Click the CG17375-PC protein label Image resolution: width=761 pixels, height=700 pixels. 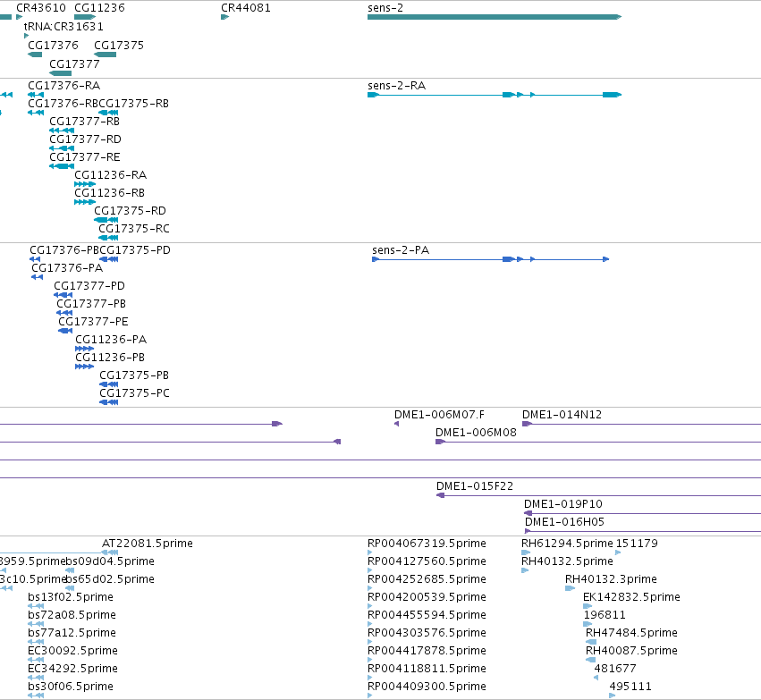[x=135, y=393]
